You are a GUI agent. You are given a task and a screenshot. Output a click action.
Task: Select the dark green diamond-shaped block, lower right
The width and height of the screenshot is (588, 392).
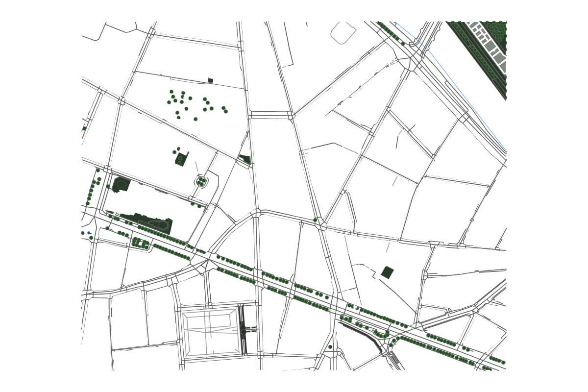point(388,272)
